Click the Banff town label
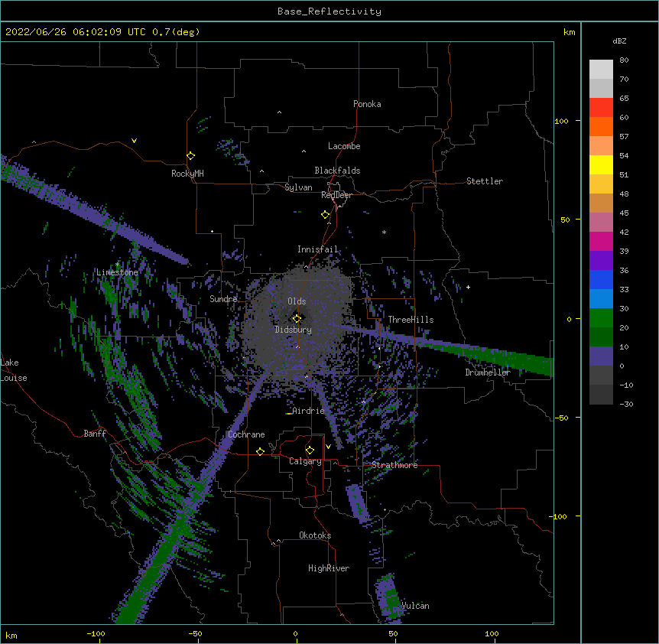659x644 pixels. point(95,434)
